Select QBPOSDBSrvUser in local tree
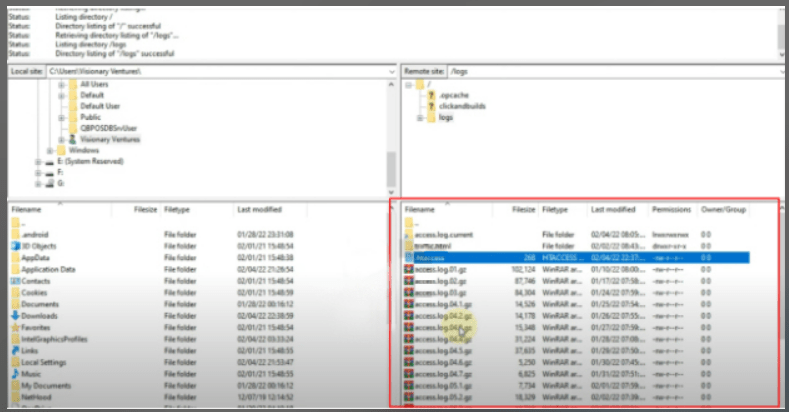The width and height of the screenshot is (789, 412). tap(108, 128)
